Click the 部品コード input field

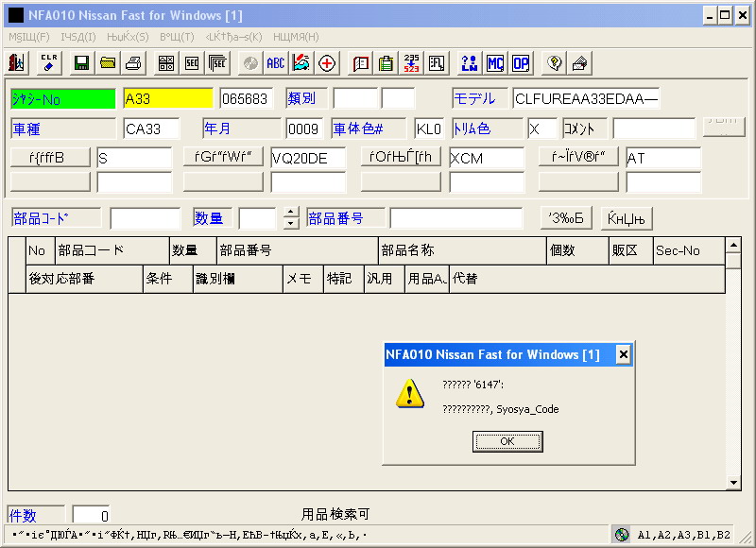(146, 219)
